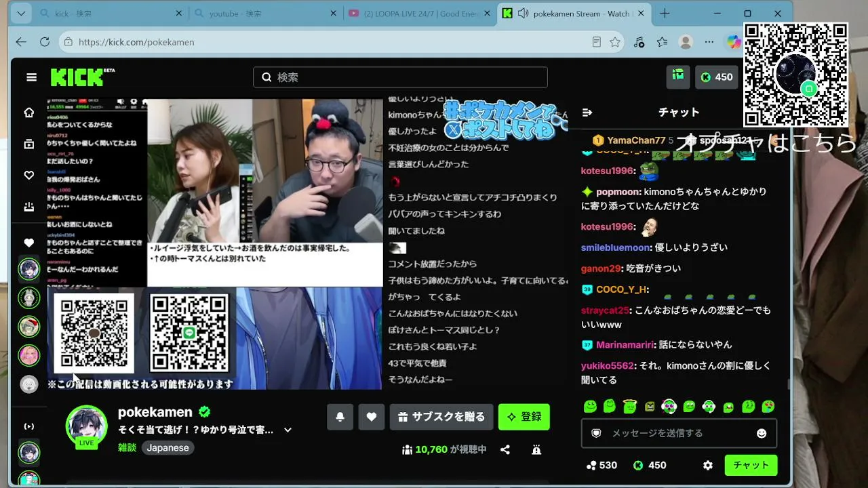The height and width of the screenshot is (488, 868).
Task: Select the pokekamen Stream browser tab
Action: coord(575,14)
